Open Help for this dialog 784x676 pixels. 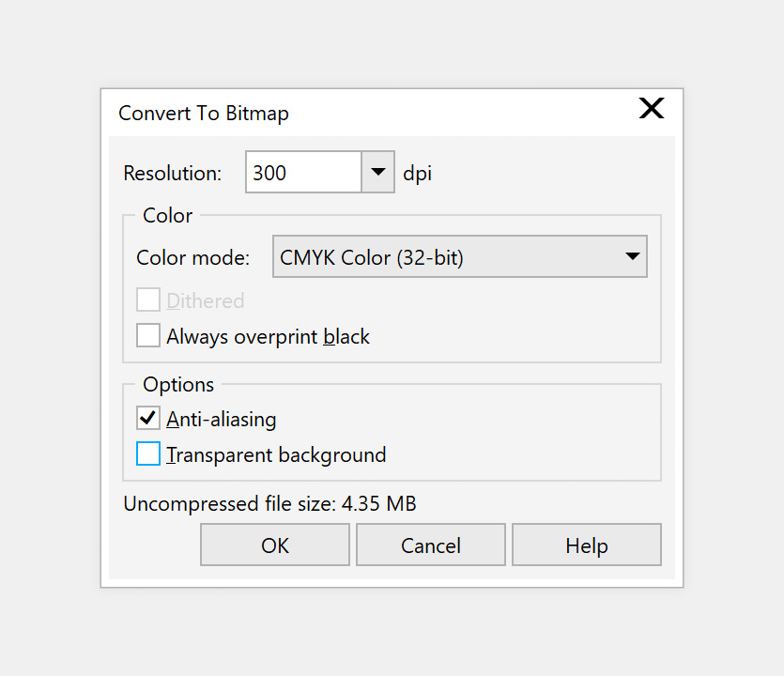click(587, 545)
